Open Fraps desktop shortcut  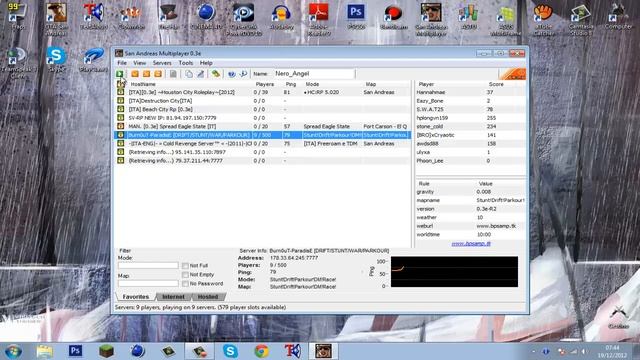tap(16, 16)
